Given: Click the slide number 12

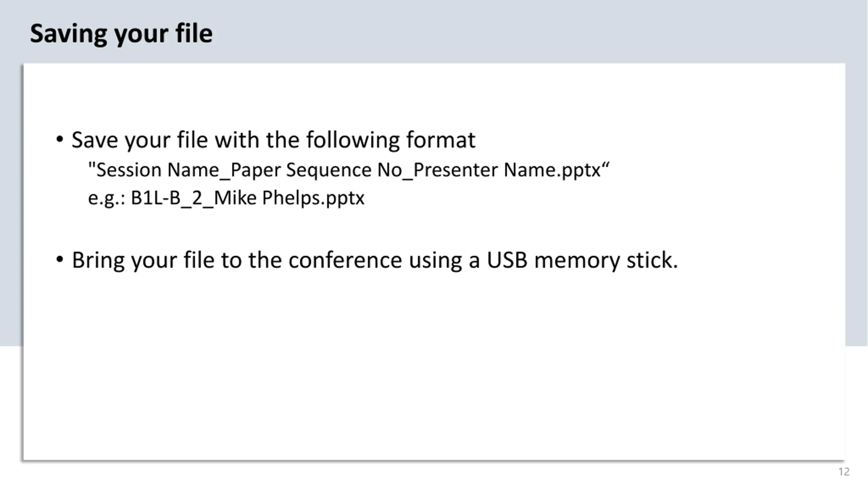Looking at the screenshot, I should 844,472.
